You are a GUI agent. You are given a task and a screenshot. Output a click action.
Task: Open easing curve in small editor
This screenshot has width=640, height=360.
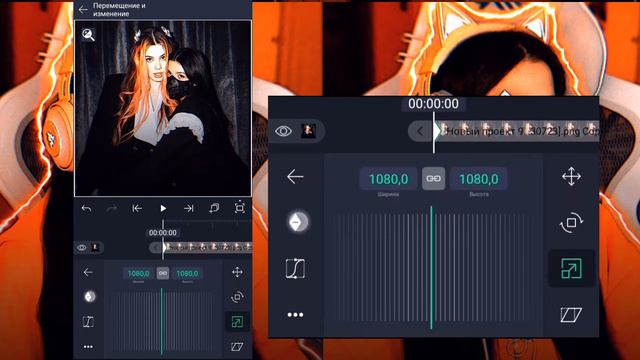[x=88, y=322]
